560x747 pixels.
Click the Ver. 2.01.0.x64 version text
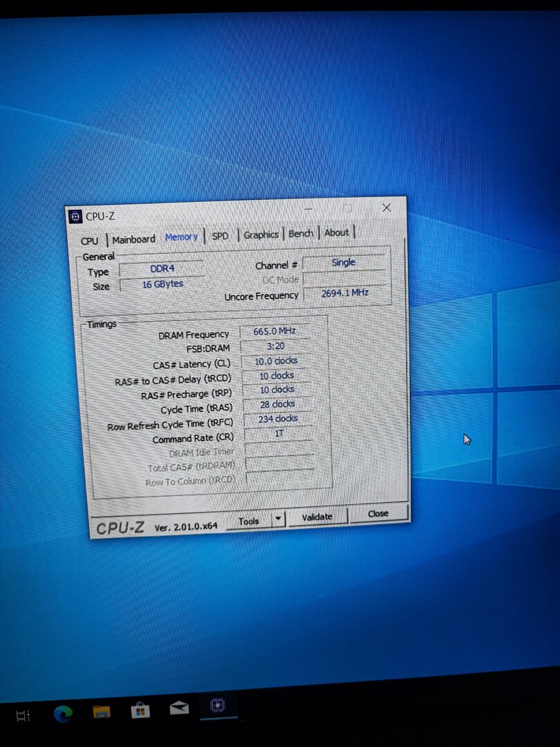(186, 527)
